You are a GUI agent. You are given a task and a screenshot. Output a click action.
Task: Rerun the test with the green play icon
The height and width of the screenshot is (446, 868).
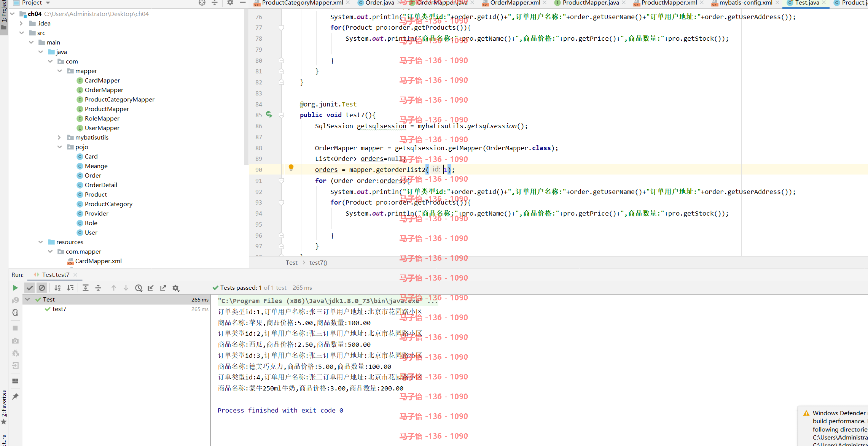tap(15, 288)
